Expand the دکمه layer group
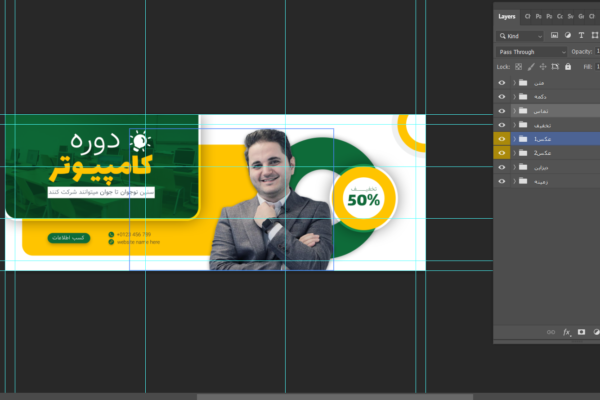 pyautogui.click(x=514, y=96)
